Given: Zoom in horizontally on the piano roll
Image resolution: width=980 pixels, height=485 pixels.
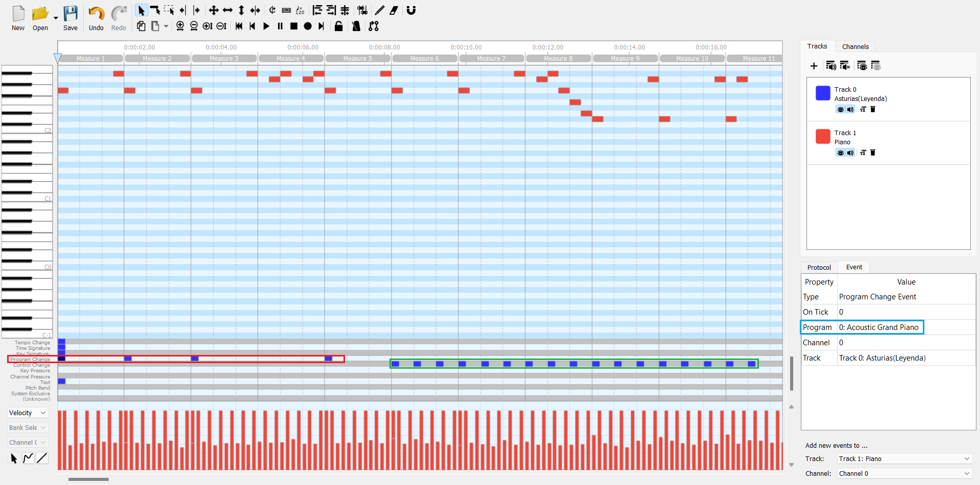Looking at the screenshot, I should (180, 26).
